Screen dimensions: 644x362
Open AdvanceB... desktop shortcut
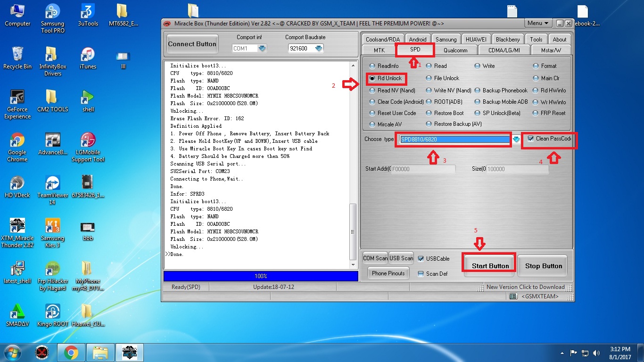53,144
